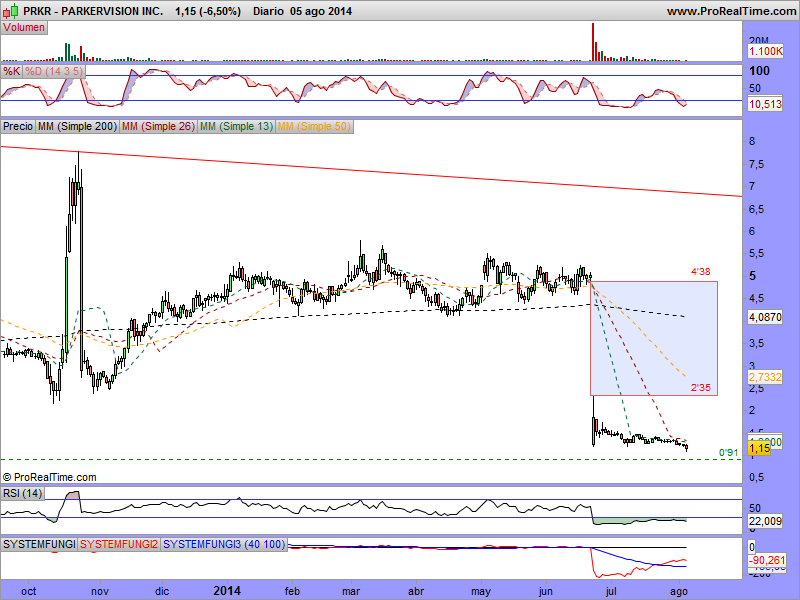The width and height of the screenshot is (800, 600).
Task: Click the jun month label
Action: [x=545, y=592]
